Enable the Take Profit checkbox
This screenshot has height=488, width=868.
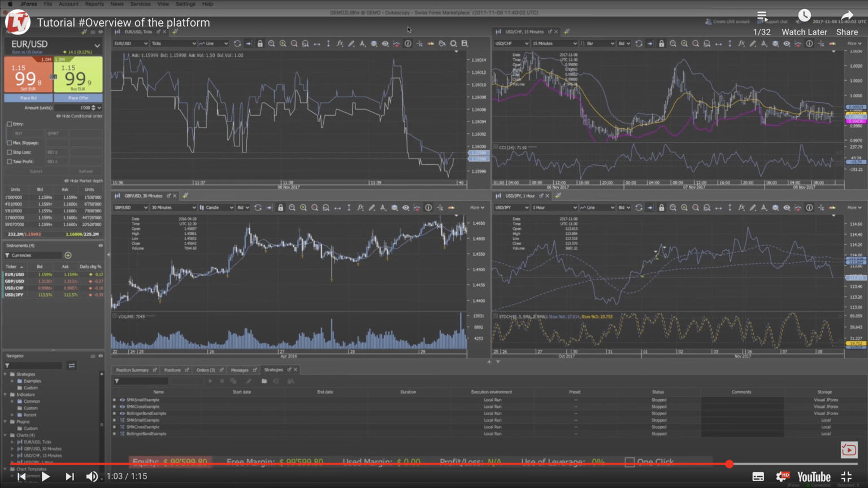pos(10,162)
